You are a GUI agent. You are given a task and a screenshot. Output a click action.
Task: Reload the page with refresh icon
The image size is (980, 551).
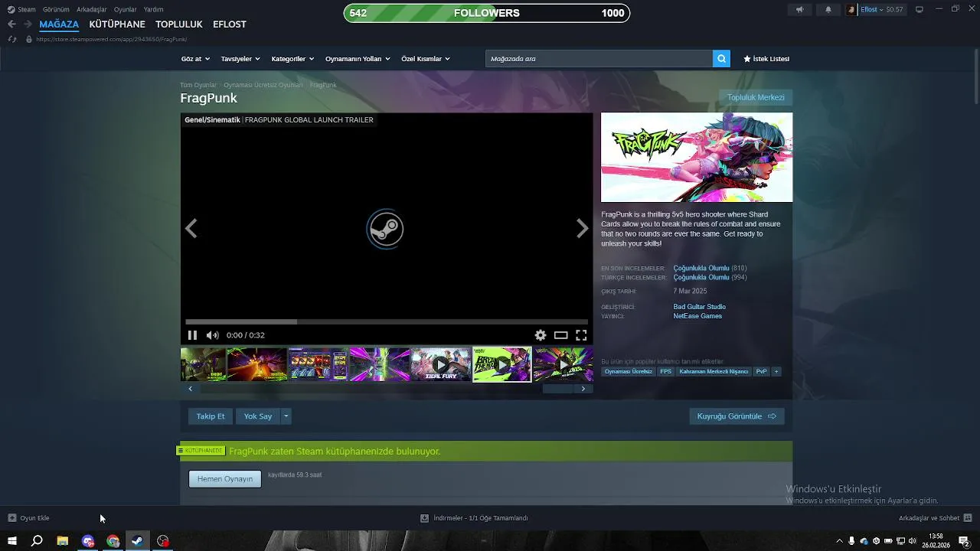click(x=11, y=39)
